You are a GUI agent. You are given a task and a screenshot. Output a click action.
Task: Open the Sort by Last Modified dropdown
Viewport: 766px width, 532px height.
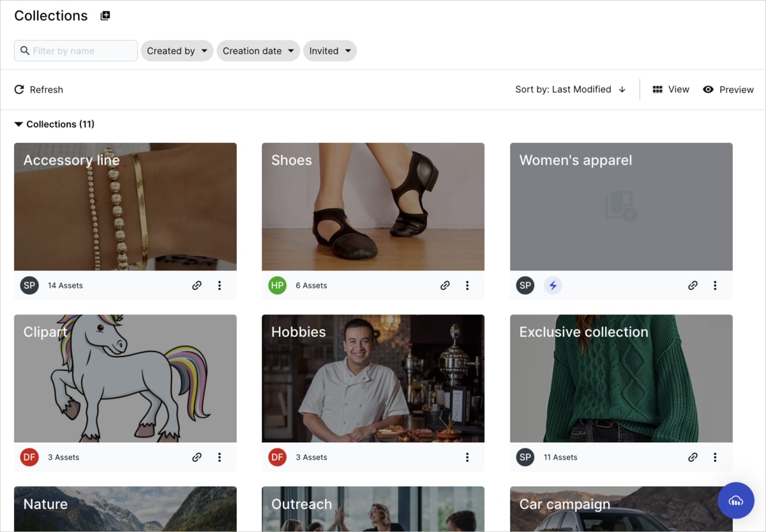point(563,89)
